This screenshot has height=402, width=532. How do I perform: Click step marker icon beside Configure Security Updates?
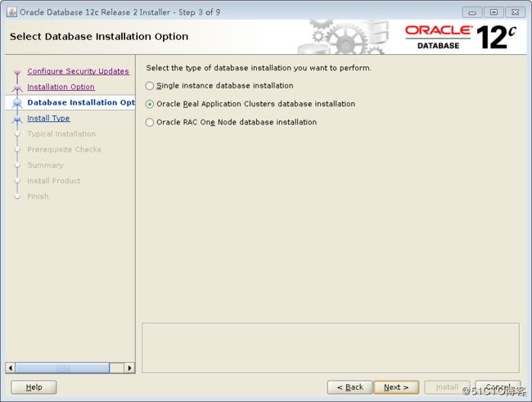click(x=17, y=72)
